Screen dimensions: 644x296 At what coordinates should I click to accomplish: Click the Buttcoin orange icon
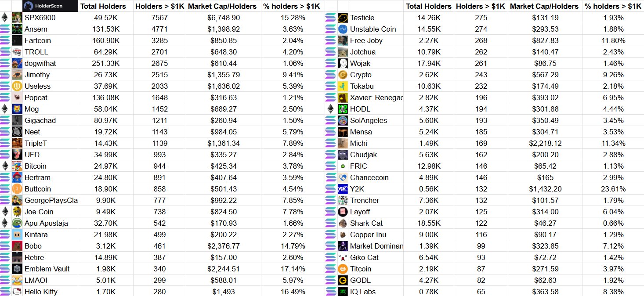click(17, 189)
